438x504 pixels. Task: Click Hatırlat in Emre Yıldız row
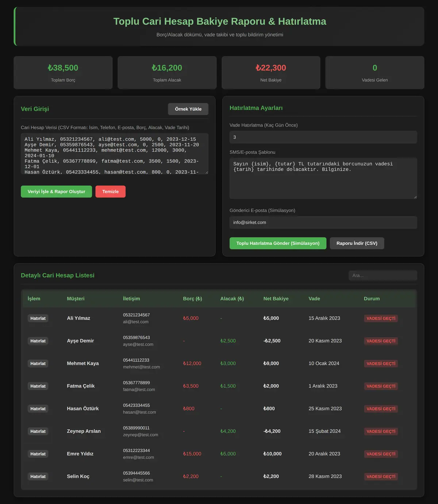[38, 454]
